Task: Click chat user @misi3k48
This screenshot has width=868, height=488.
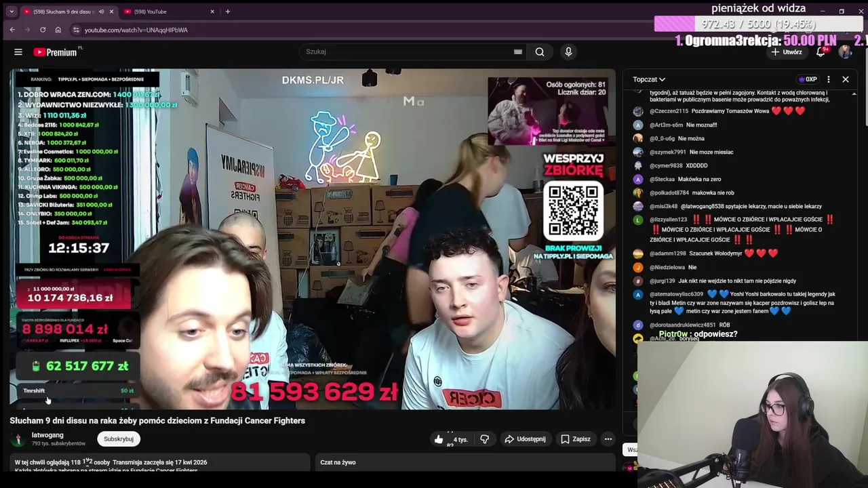Action: click(663, 206)
